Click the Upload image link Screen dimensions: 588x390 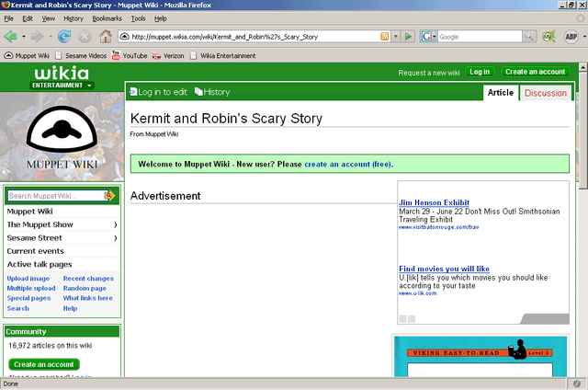[x=28, y=279]
